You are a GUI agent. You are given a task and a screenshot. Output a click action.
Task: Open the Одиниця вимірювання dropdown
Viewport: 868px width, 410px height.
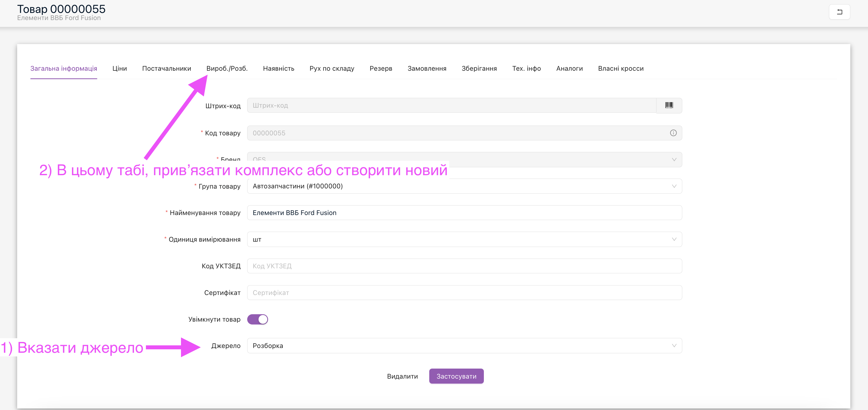pyautogui.click(x=464, y=240)
